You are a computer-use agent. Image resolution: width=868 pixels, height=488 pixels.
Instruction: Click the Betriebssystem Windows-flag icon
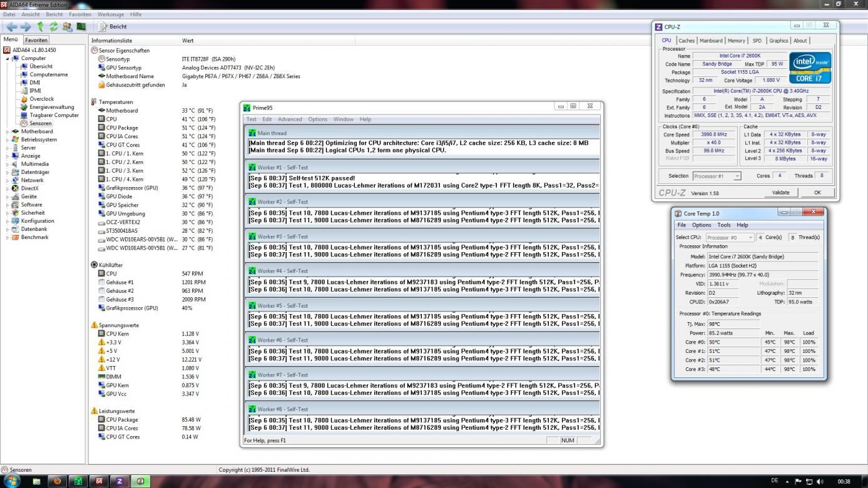tap(16, 140)
